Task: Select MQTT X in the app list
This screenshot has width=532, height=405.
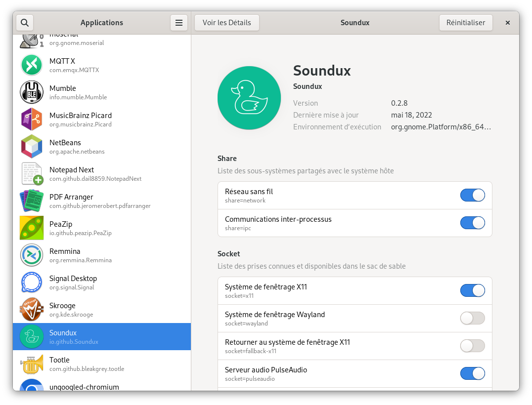Action: (102, 65)
